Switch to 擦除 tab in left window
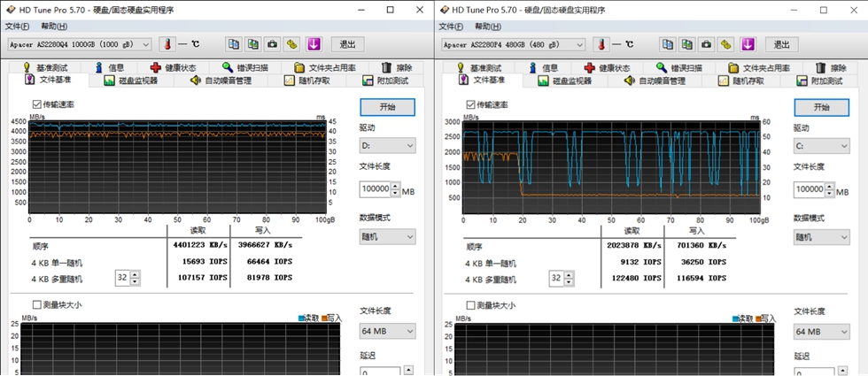868x376 pixels. 398,67
